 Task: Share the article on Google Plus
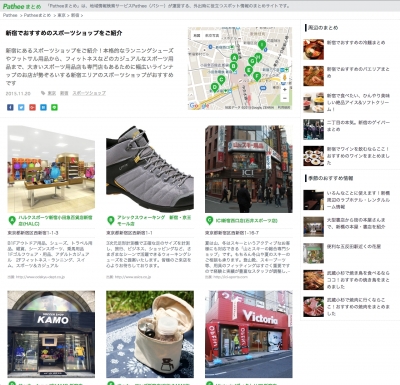(32, 107)
